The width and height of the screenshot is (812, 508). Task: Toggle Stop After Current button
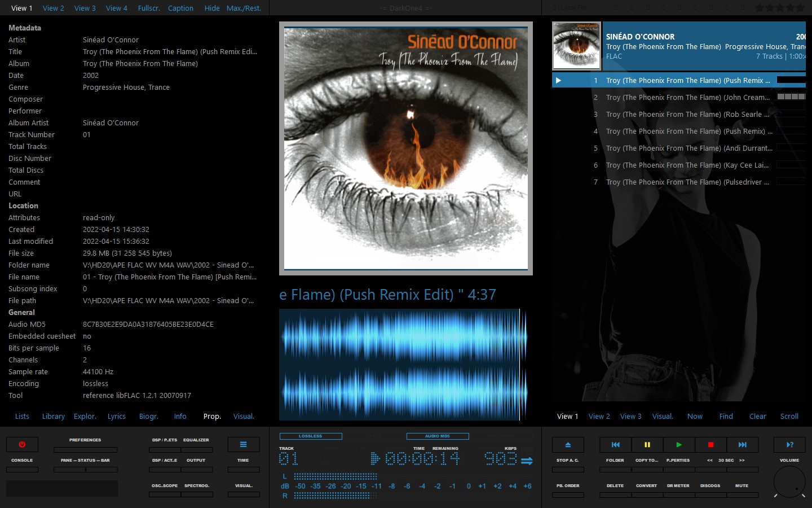click(568, 469)
